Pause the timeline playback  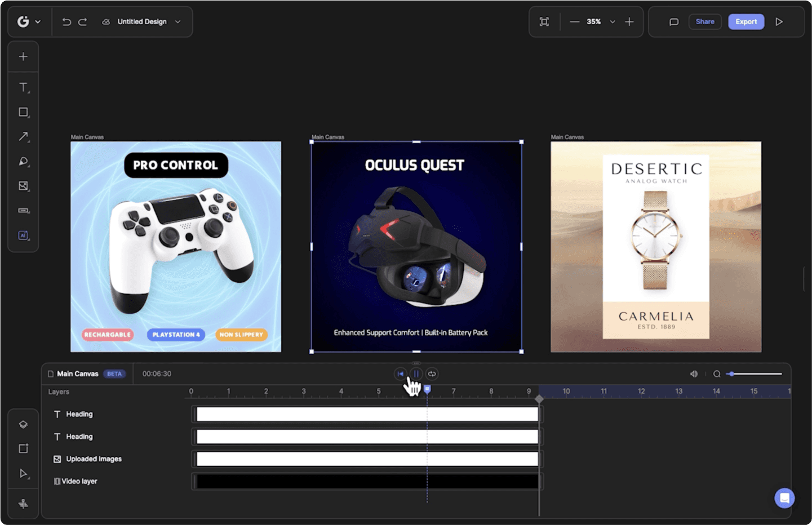pyautogui.click(x=416, y=374)
